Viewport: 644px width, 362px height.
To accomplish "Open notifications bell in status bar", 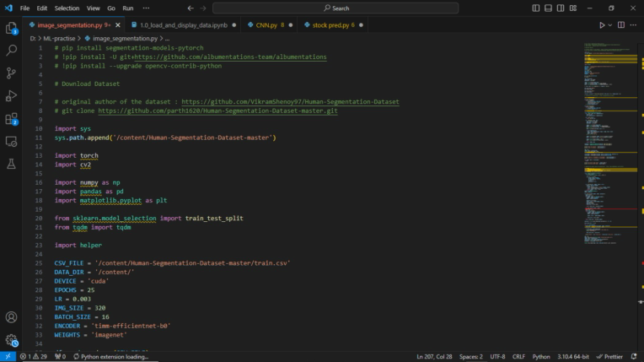I will 634,357.
